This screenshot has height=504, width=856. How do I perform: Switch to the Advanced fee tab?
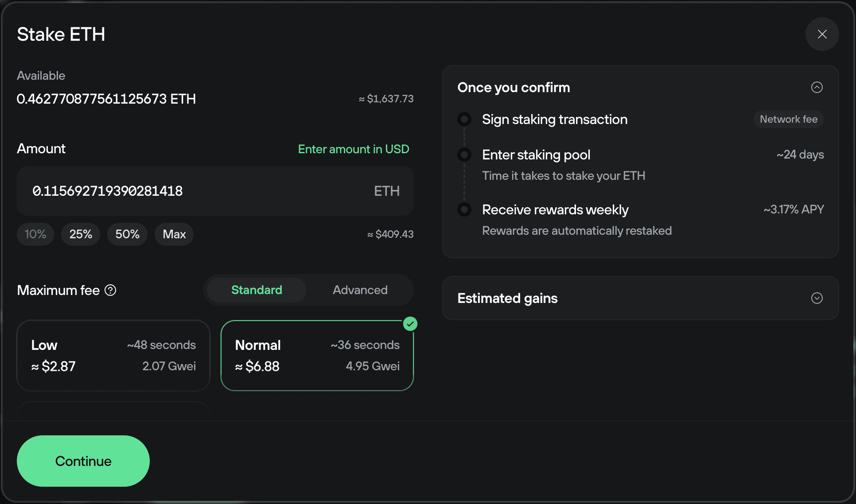pyautogui.click(x=359, y=290)
